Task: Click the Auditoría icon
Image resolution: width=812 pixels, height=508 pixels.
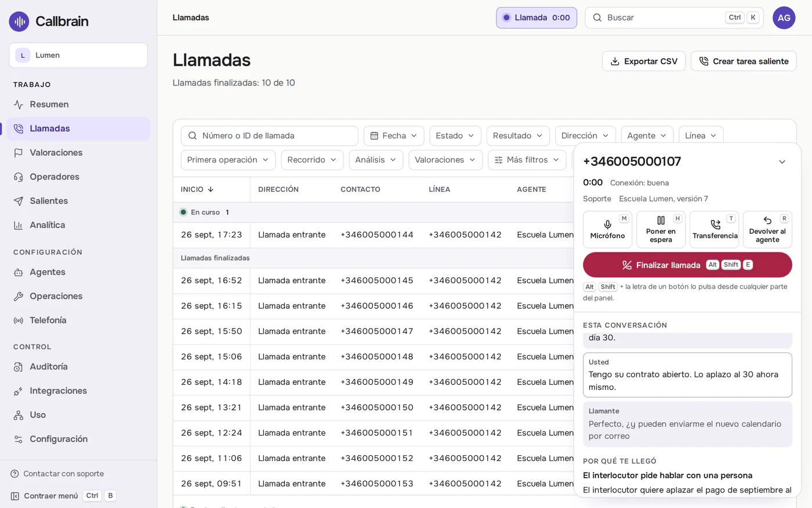Action: click(x=19, y=367)
